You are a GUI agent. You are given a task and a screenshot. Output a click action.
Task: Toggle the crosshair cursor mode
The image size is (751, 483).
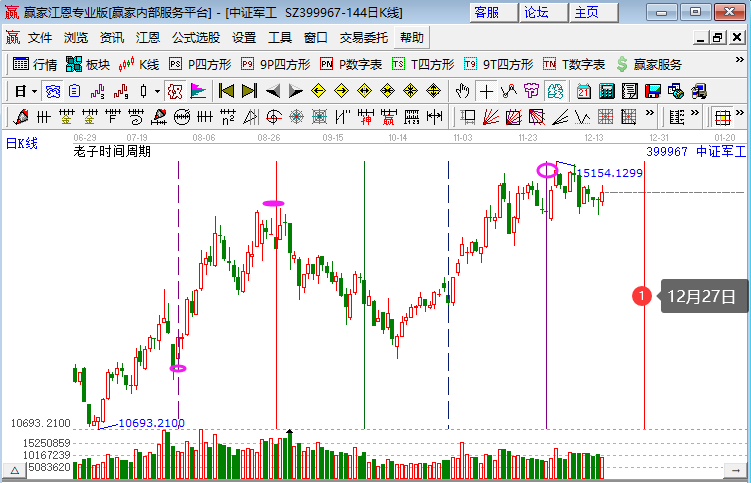coord(486,91)
